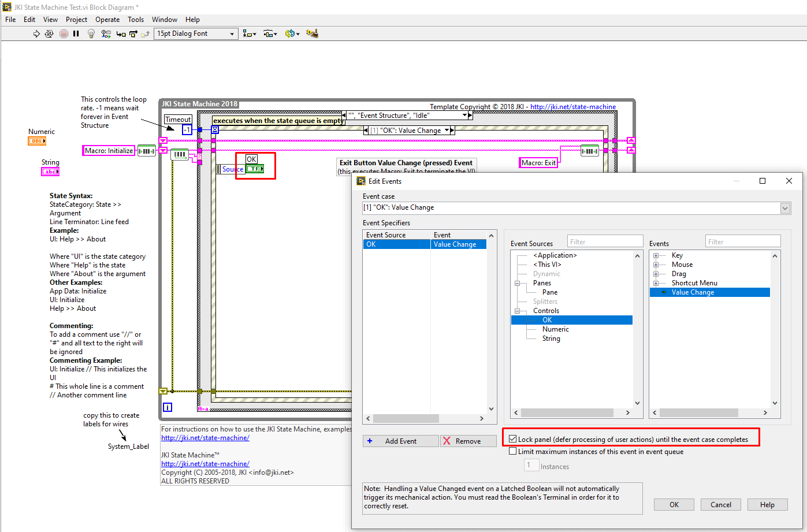Click the Clean Up Diagram icon

pyautogui.click(x=312, y=34)
